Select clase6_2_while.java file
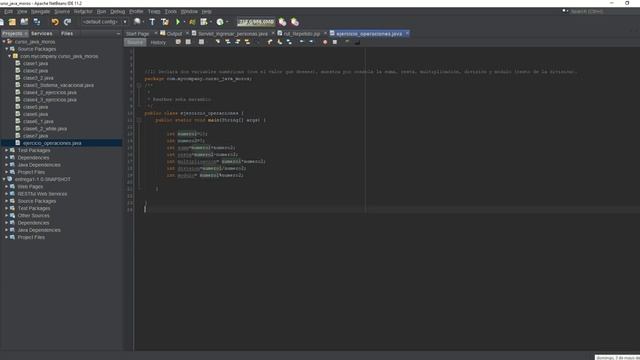640x360 pixels. click(45, 129)
